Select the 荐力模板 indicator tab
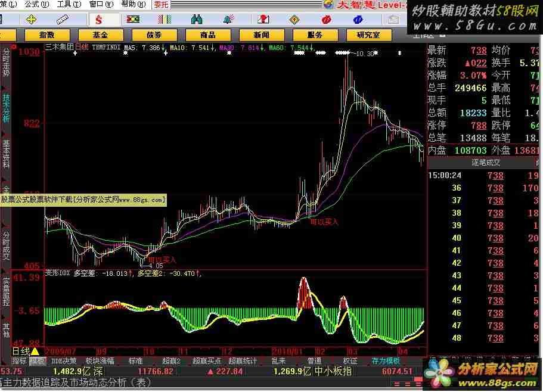The image size is (543, 392). click(386, 361)
